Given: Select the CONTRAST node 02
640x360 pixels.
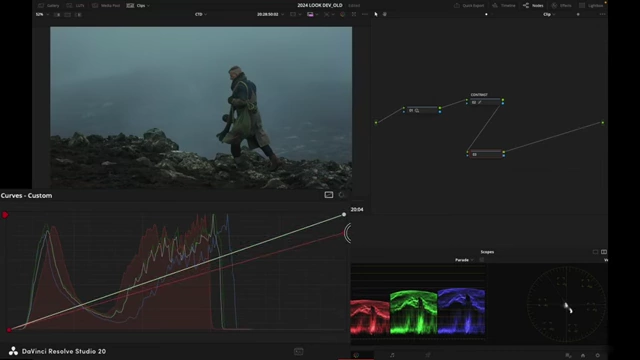Looking at the screenshot, I should pyautogui.click(x=485, y=102).
